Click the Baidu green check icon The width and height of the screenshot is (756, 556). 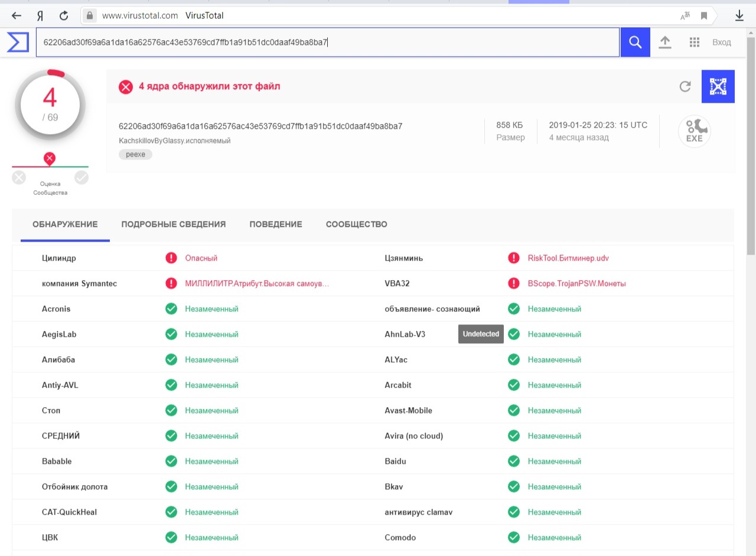coord(514,461)
